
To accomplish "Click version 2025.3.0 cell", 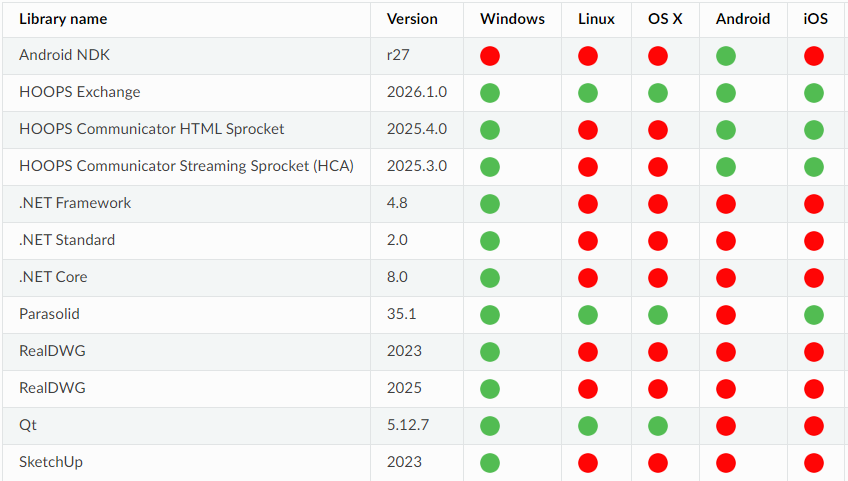I will pos(417,166).
